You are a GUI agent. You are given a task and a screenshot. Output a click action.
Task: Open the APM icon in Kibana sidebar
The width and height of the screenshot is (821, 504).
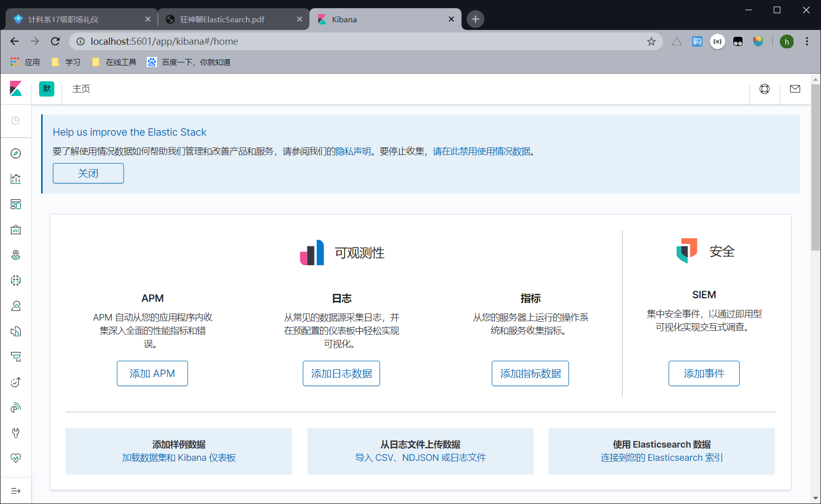click(x=16, y=357)
